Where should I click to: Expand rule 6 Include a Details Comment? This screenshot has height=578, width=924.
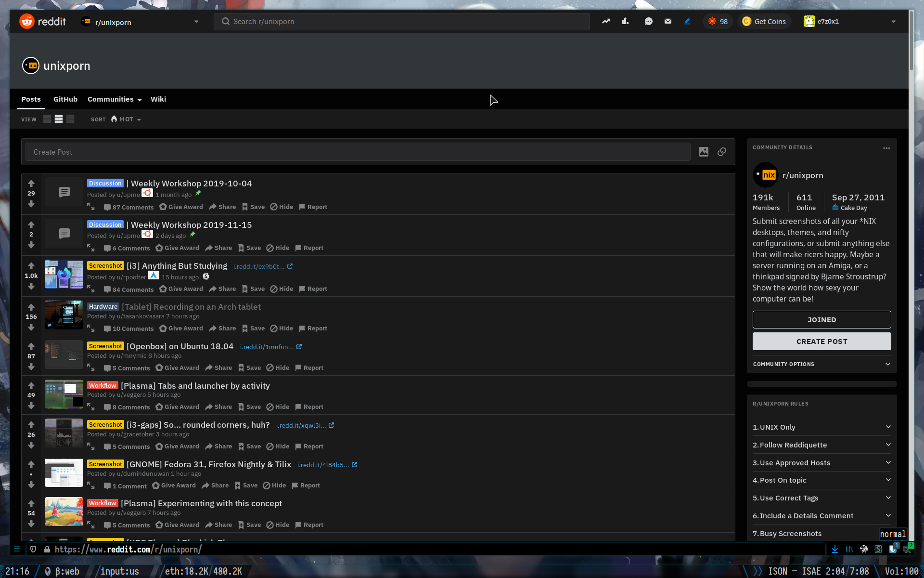[822, 516]
